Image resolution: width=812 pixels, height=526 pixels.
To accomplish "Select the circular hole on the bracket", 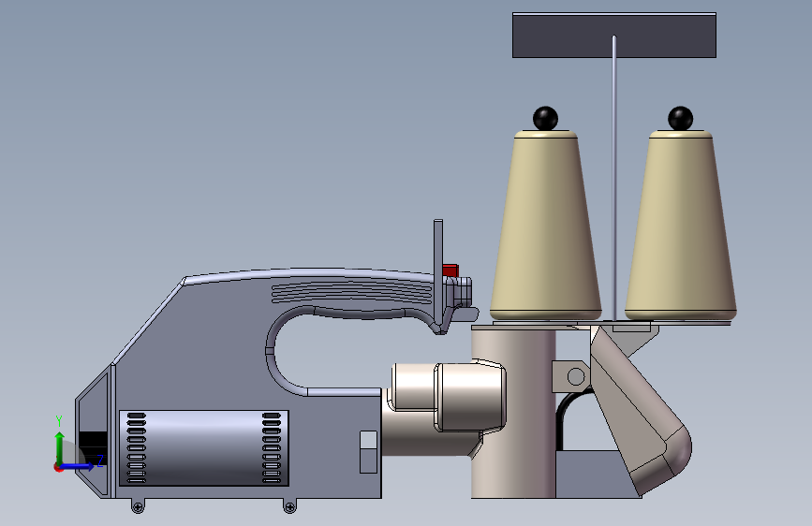I will pos(576,376).
